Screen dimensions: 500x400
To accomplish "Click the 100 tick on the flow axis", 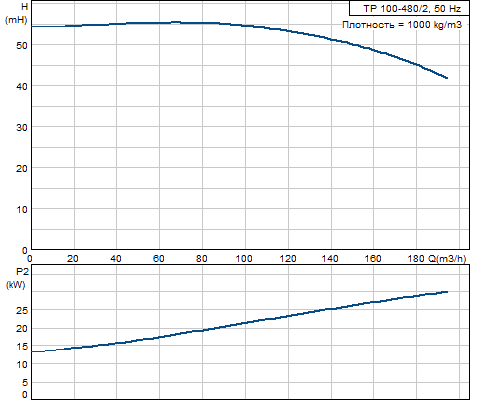I will click(x=244, y=259).
